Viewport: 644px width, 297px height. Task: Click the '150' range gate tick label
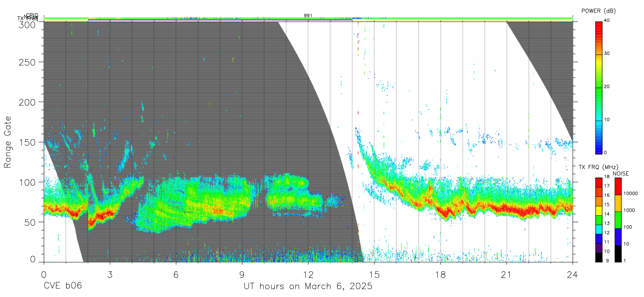(x=27, y=142)
